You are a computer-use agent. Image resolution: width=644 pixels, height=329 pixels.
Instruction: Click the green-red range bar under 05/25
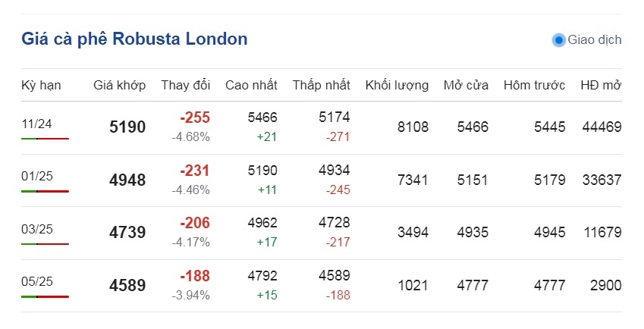point(46,296)
